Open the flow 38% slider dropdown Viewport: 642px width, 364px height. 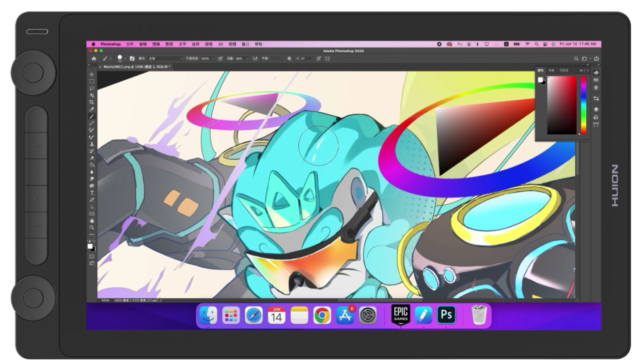(248, 59)
